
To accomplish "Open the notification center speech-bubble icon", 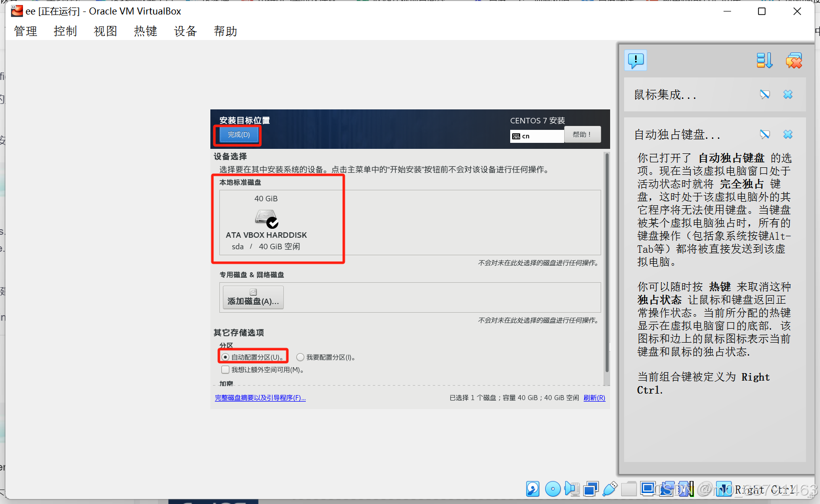I will (x=636, y=60).
